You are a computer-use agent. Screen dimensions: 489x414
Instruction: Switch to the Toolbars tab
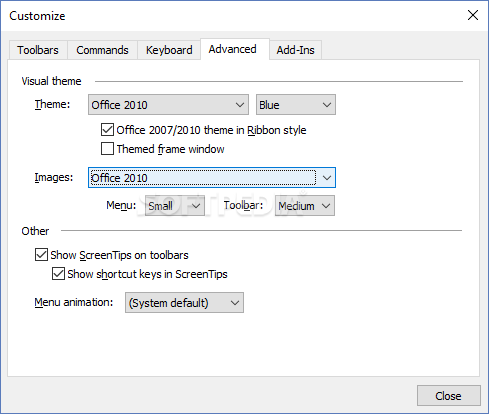(x=38, y=50)
